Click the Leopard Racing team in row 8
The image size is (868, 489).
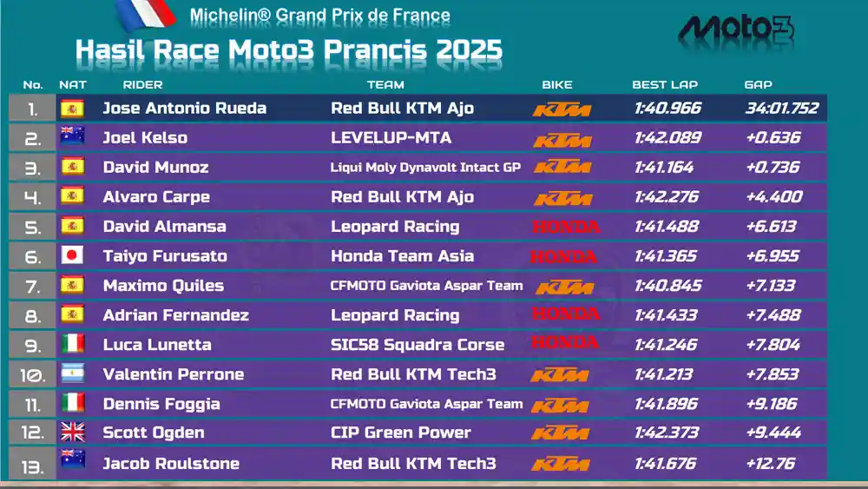(x=395, y=315)
